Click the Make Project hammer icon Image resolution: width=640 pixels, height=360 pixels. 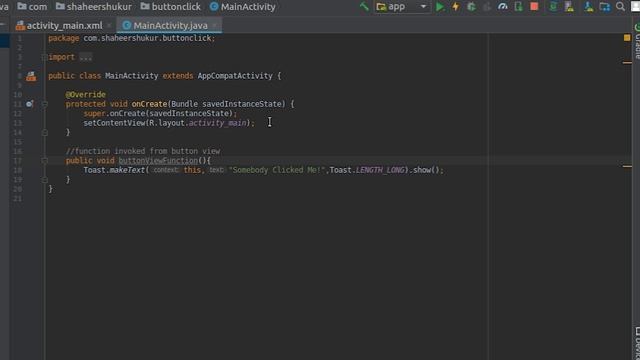pos(364,7)
